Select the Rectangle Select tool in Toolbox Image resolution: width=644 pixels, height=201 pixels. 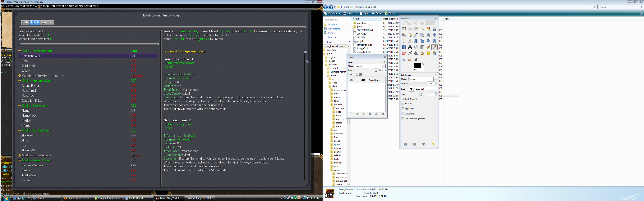click(404, 29)
